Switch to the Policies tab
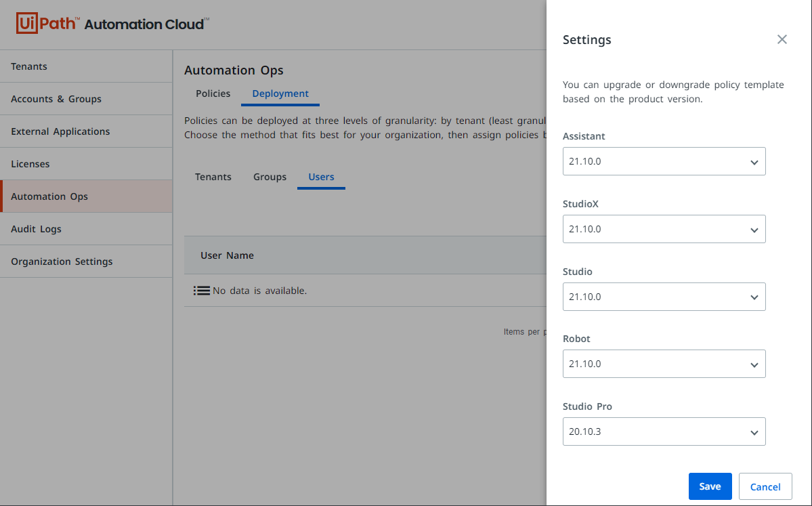Screen dimensions: 812x506 (213, 93)
